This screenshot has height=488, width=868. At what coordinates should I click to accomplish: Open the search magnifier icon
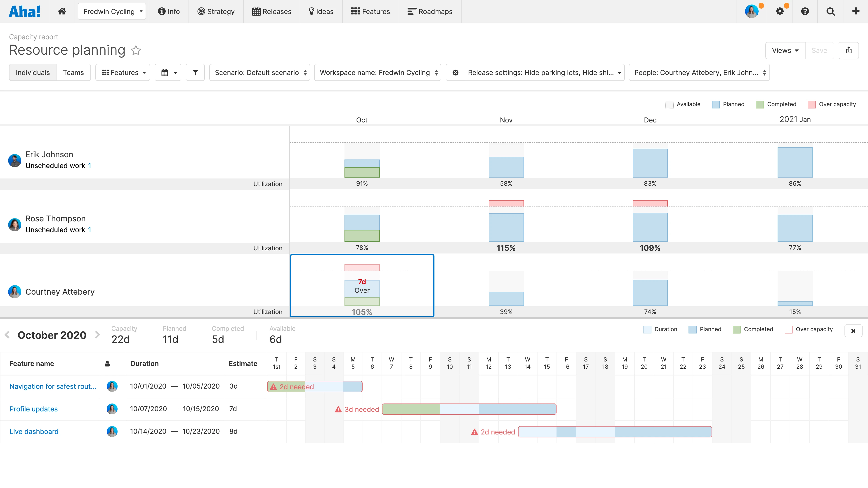(831, 12)
